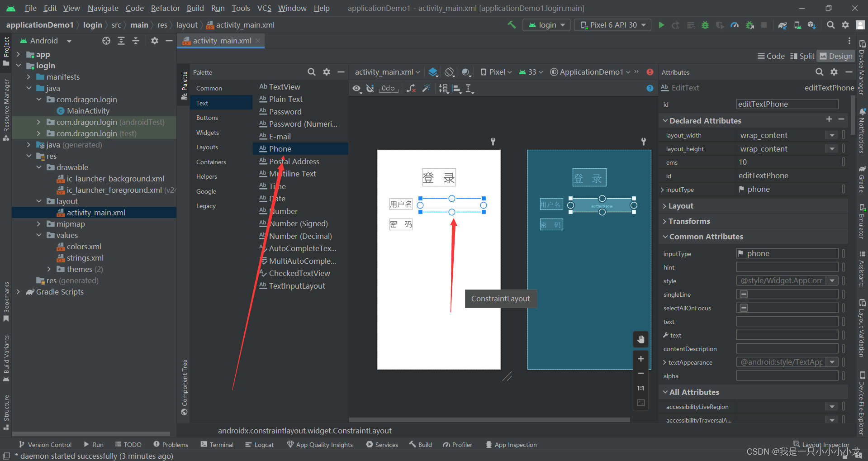Click Infer Constraints magic wand icon
The image size is (868, 461).
pos(426,89)
